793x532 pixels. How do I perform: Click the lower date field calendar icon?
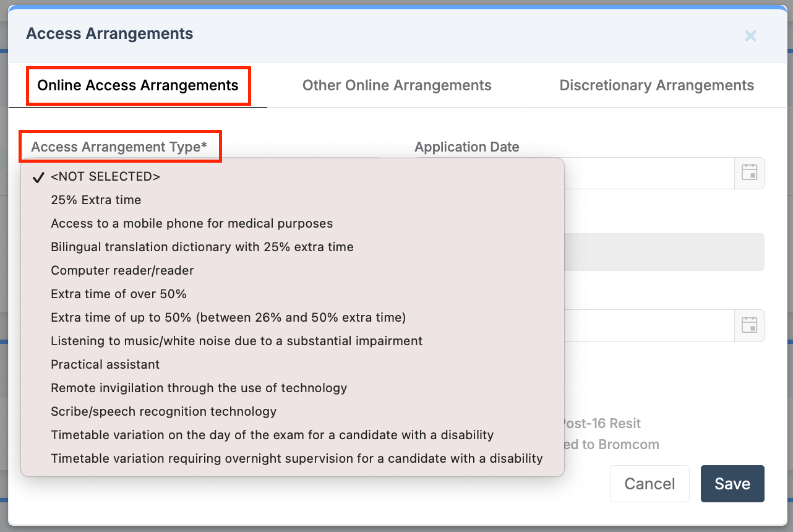[x=749, y=325]
